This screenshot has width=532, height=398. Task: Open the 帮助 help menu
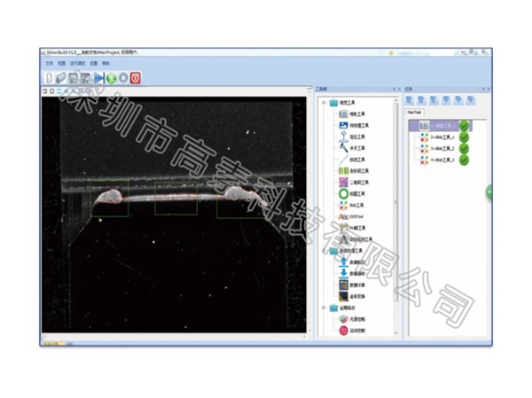coord(106,64)
